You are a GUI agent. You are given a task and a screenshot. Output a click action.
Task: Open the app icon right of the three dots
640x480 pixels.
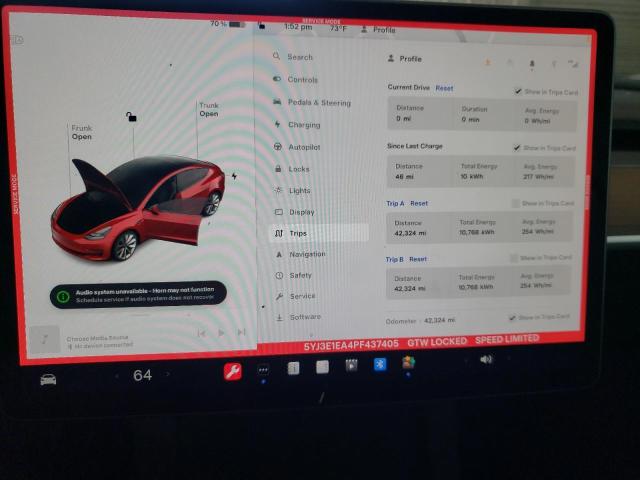click(293, 368)
